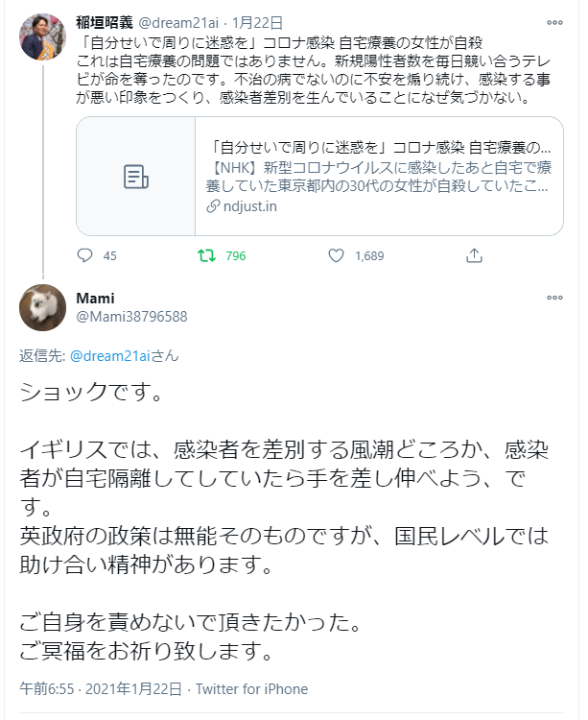The height and width of the screenshot is (720, 588).
Task: Click the 1,689 likes count
Action: (369, 256)
